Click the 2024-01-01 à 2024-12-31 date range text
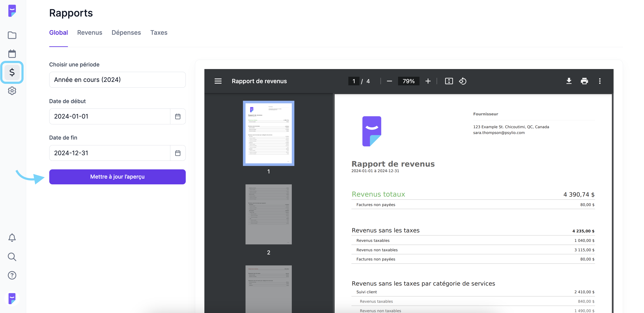Screen dimensions: 644x313 [x=375, y=171]
